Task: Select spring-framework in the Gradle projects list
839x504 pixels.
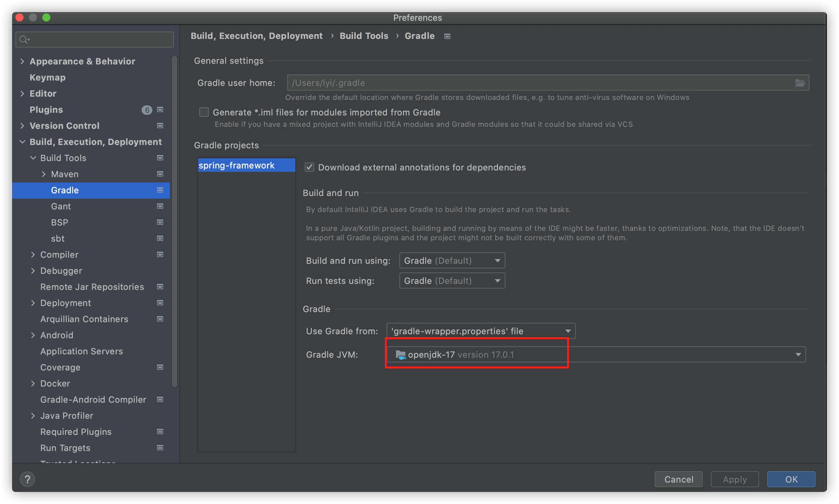Action: 237,165
